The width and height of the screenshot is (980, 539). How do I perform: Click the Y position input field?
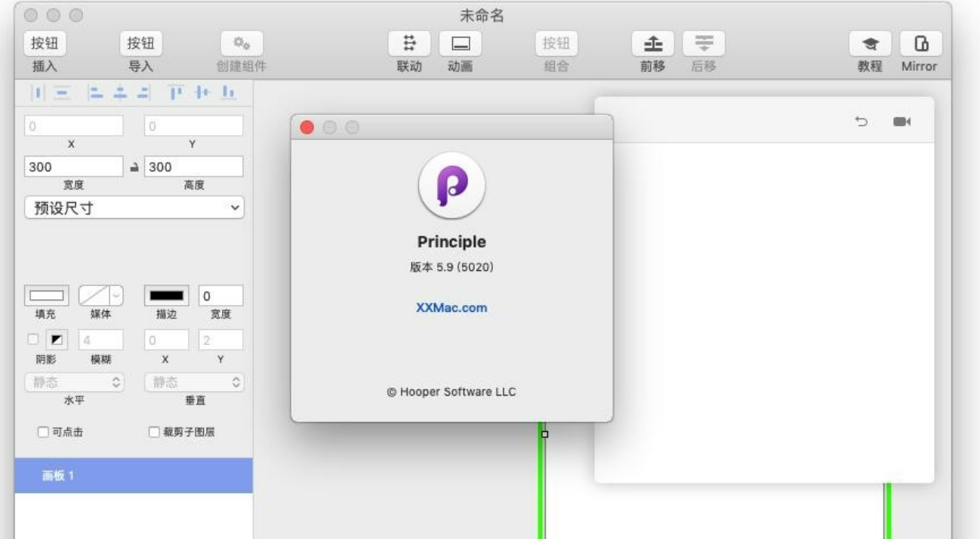(194, 126)
